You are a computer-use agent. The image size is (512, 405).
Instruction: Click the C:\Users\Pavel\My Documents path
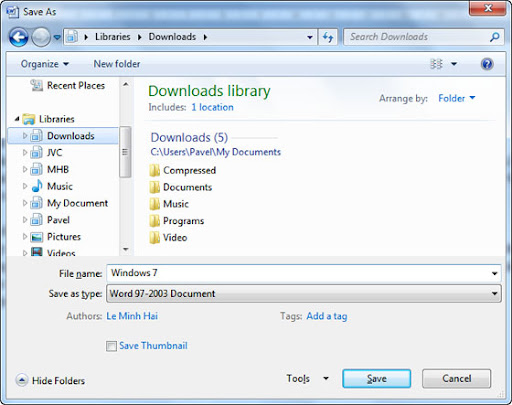[x=215, y=152]
